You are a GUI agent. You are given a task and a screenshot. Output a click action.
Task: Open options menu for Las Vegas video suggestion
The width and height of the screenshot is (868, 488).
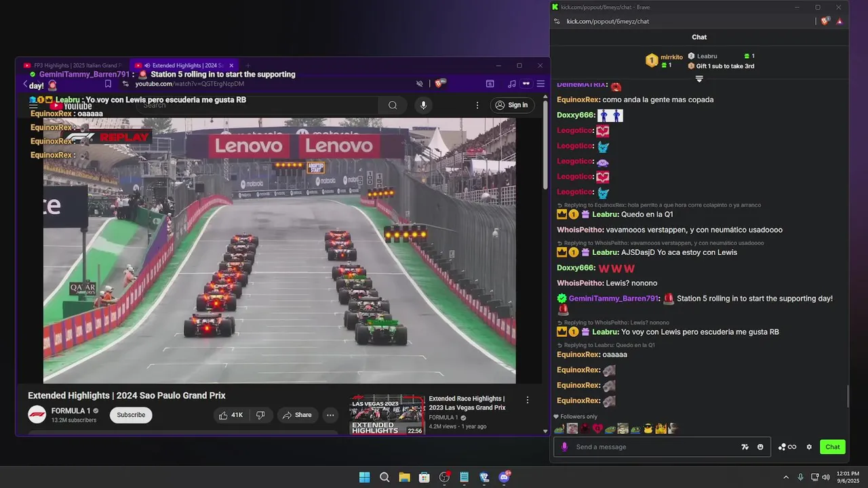528,400
